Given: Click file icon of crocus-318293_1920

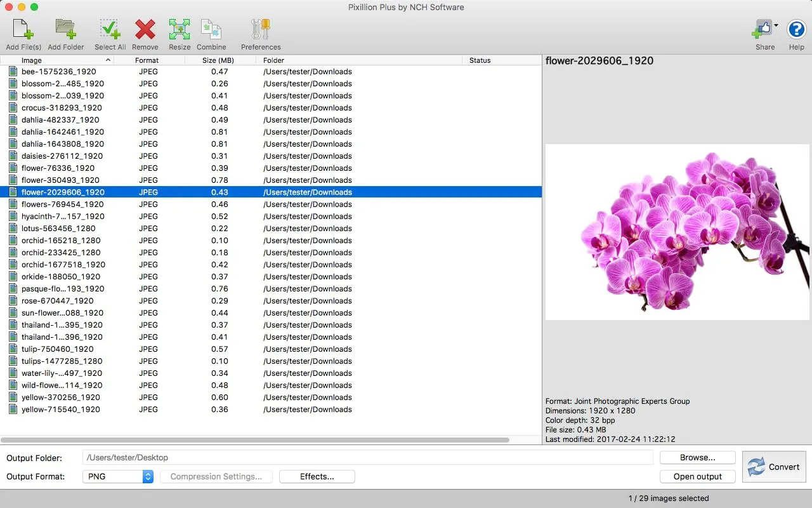Looking at the screenshot, I should pyautogui.click(x=13, y=108).
